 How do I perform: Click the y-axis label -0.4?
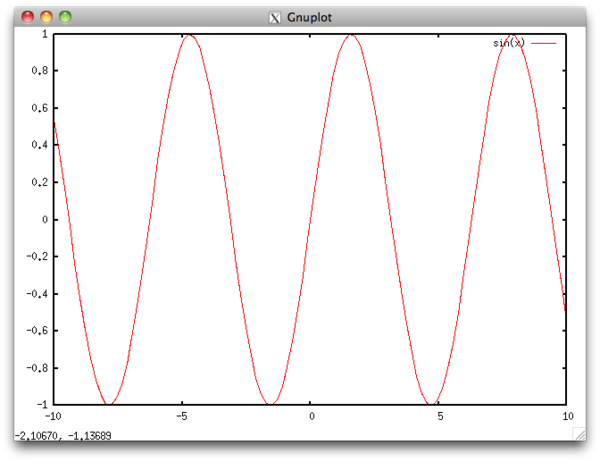[x=37, y=294]
